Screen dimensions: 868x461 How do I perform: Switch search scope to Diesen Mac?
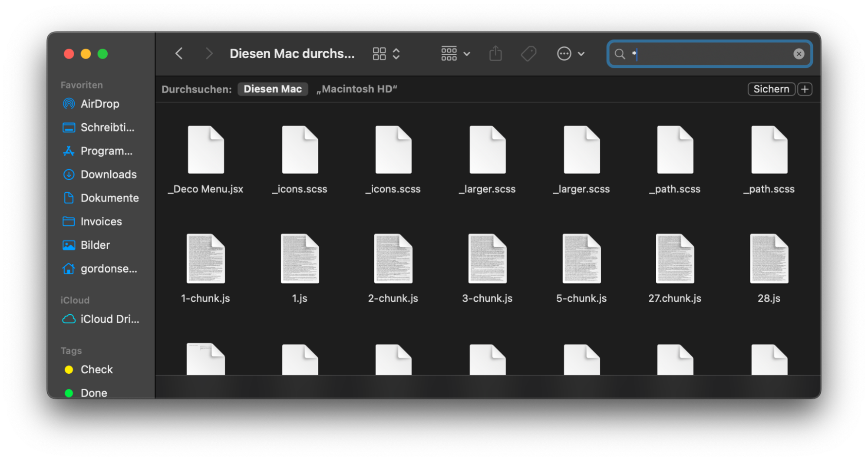click(x=273, y=89)
